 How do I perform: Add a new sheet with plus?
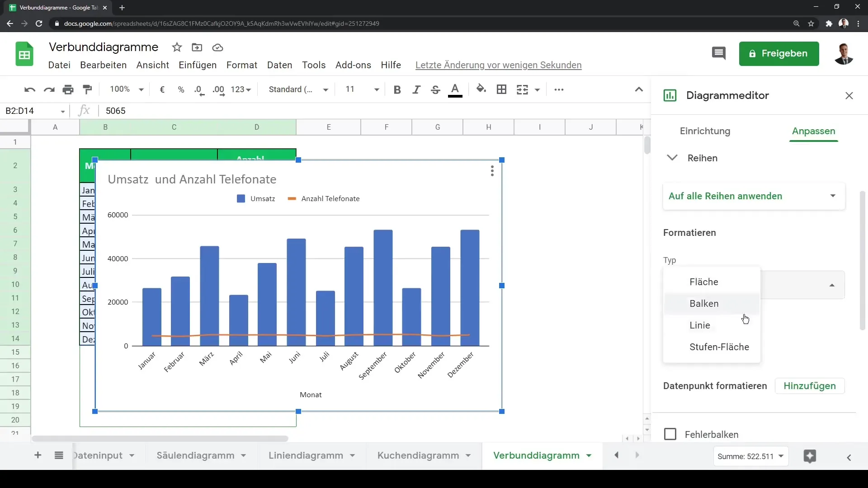pyautogui.click(x=38, y=455)
